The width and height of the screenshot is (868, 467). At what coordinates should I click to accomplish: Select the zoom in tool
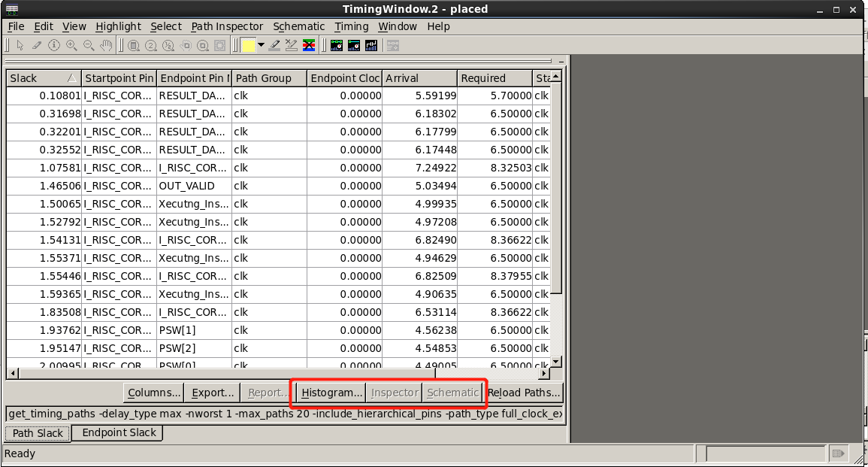(x=71, y=45)
